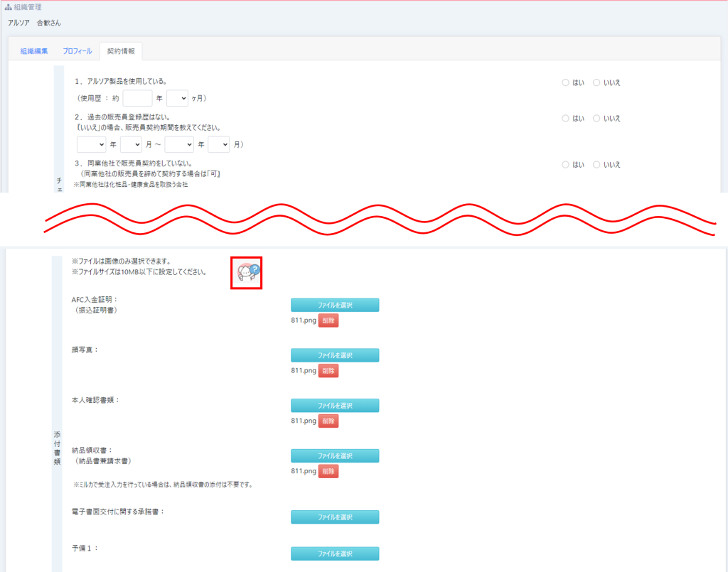Open the プロフィール tab
Viewport: 728px width, 572px height.
point(77,51)
